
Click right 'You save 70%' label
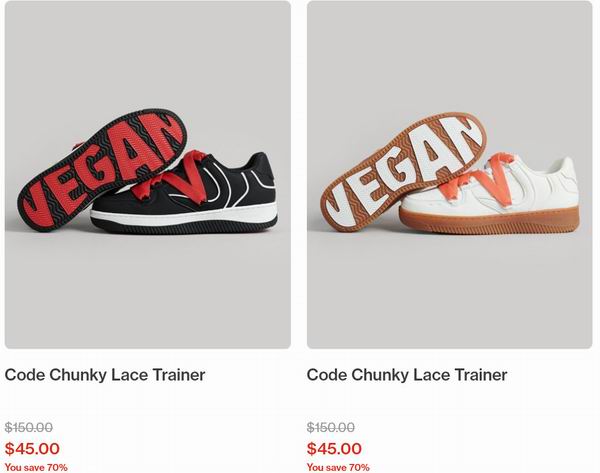click(x=338, y=467)
